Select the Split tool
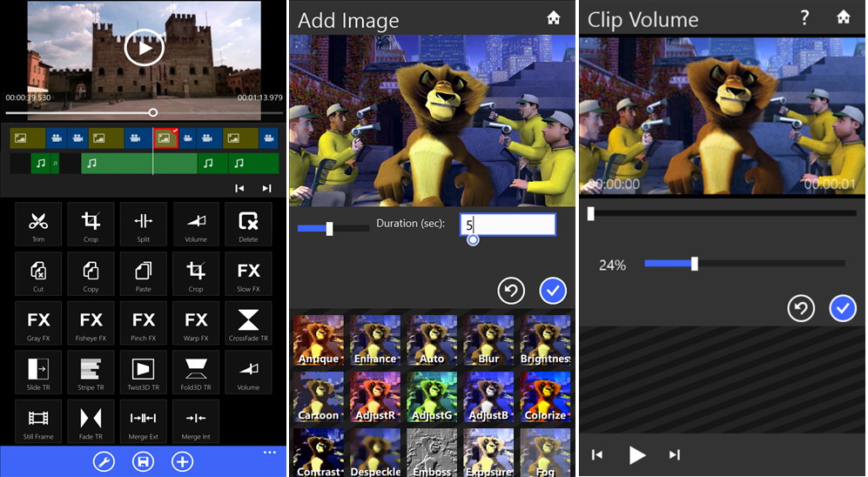The width and height of the screenshot is (868, 477). coord(144,224)
